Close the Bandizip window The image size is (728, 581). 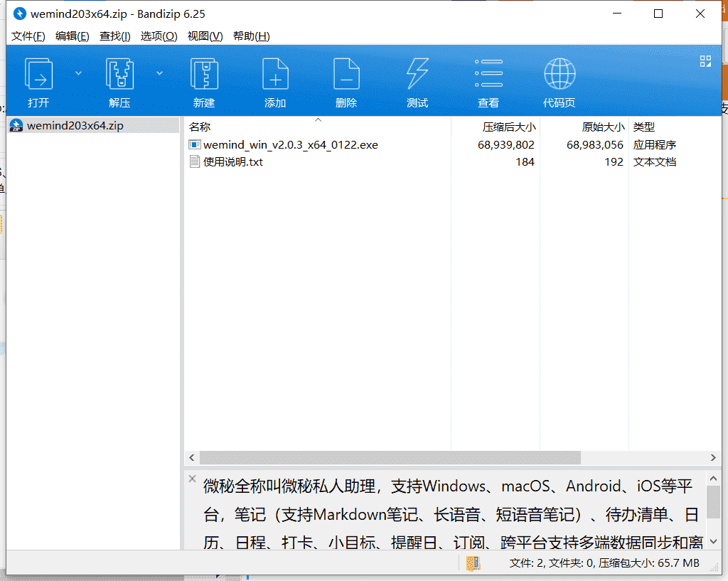click(700, 14)
